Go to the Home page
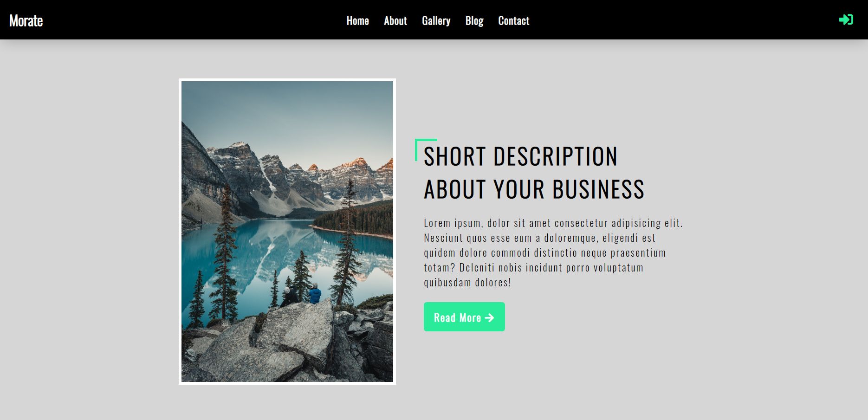The width and height of the screenshot is (868, 420). click(x=357, y=21)
